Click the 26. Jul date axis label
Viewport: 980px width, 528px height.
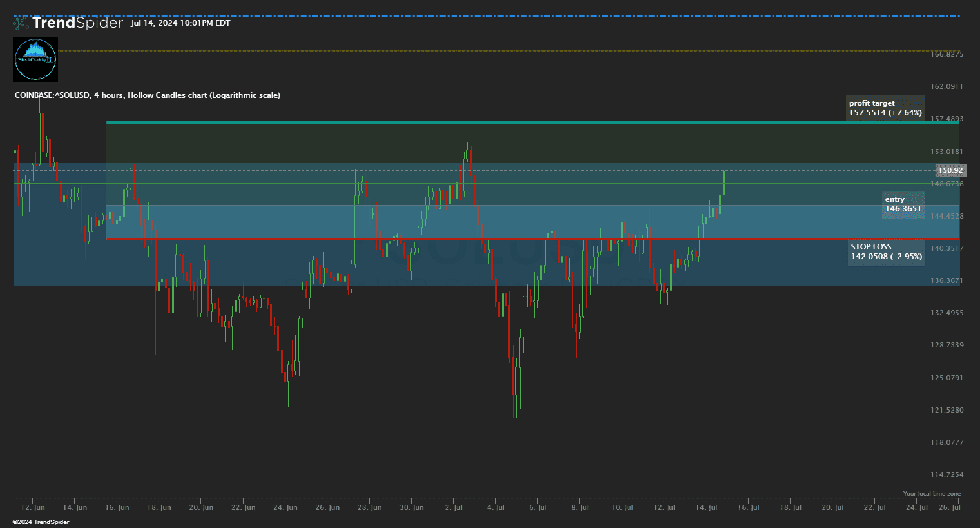949,508
